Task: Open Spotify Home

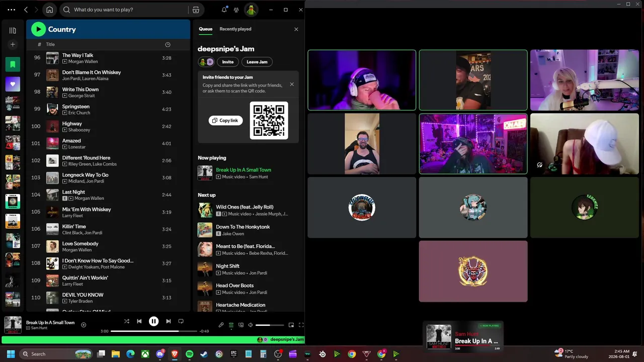Action: coord(49,10)
